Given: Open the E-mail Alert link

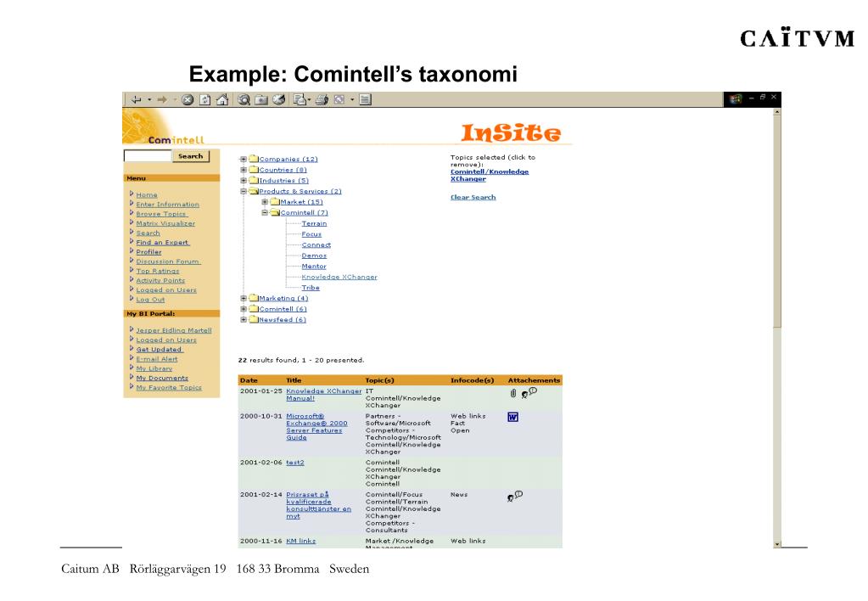Looking at the screenshot, I should (157, 359).
